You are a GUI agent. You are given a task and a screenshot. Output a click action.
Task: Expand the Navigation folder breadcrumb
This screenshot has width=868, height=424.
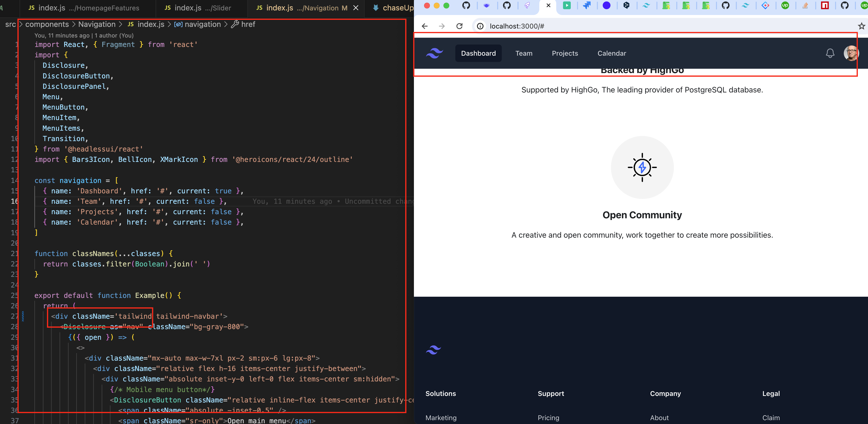click(x=97, y=24)
